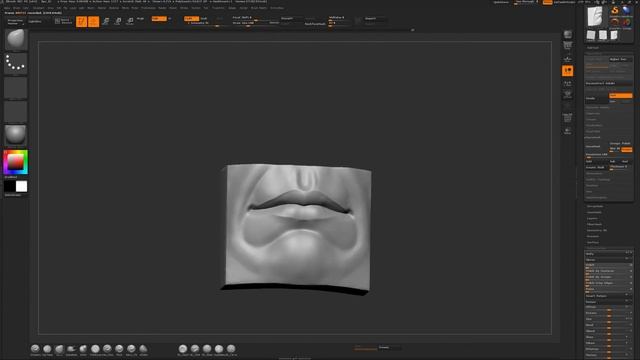
Task: Expand the Surface section
Action: (x=593, y=242)
